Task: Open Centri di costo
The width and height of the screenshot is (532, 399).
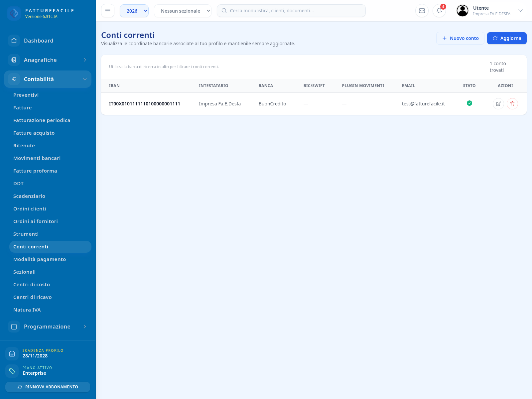Action: [x=50, y=285]
